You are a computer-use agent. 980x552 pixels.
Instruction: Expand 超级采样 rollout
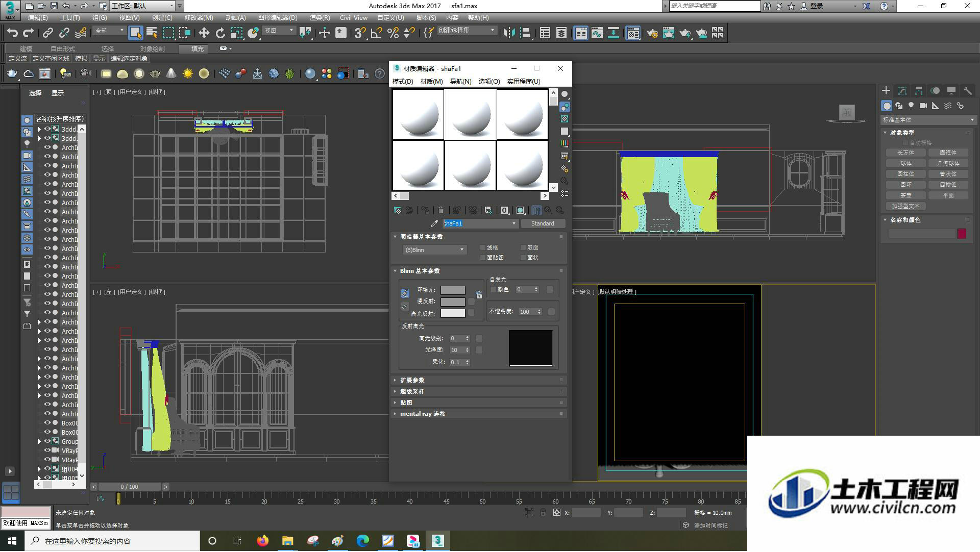click(x=479, y=391)
